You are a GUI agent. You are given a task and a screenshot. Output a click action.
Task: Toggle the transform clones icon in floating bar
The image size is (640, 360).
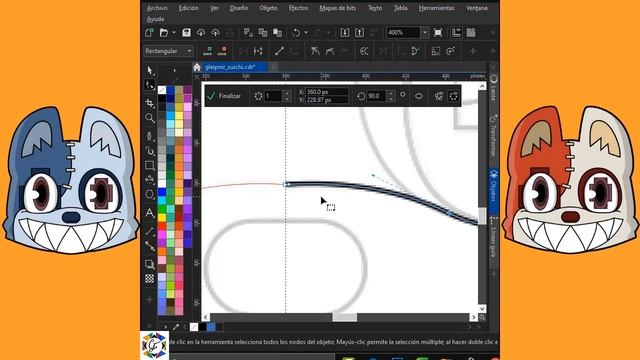(x=439, y=96)
